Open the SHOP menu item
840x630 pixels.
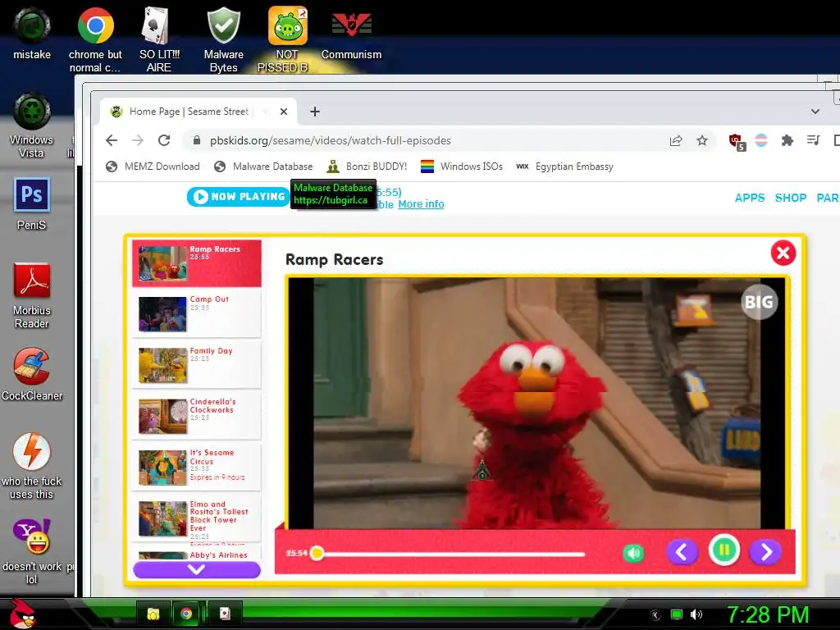(x=791, y=198)
